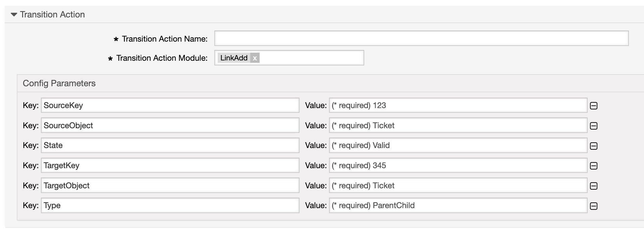The width and height of the screenshot is (644, 241).
Task: Remove the SourceKey parameter row
Action: click(x=593, y=106)
